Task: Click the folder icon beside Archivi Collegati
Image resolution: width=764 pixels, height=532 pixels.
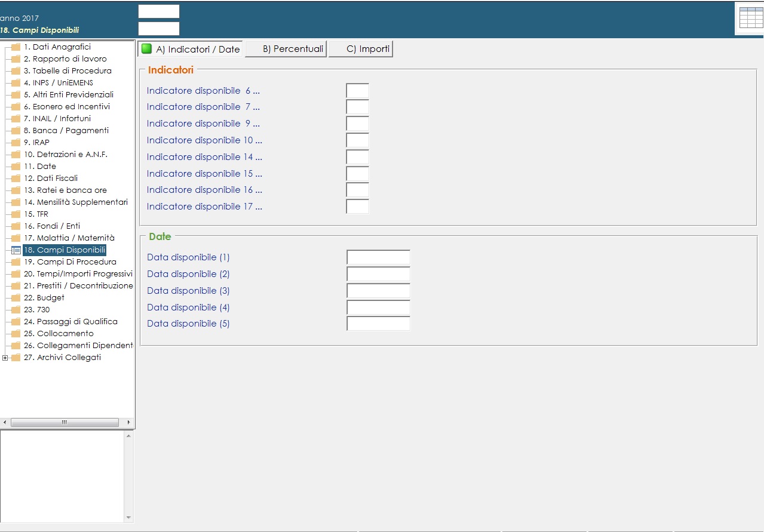Action: pos(16,358)
